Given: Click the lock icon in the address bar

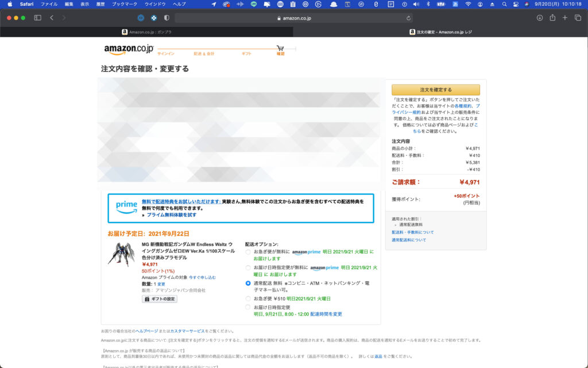Looking at the screenshot, I should click(279, 18).
